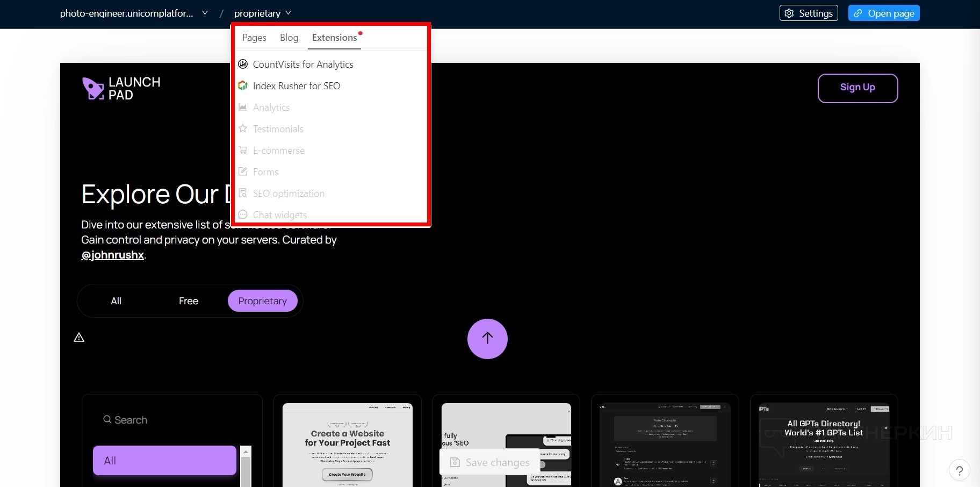Click the Analytics chart icon
The height and width of the screenshot is (487, 980).
tap(243, 108)
